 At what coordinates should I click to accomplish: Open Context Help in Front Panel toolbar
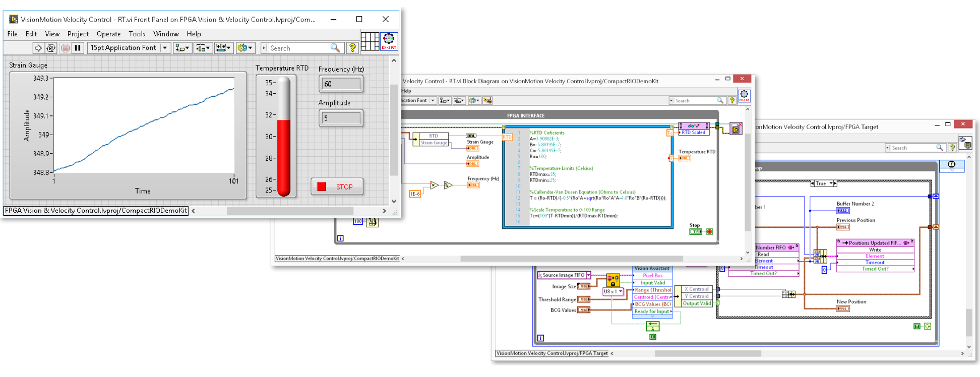pyautogui.click(x=352, y=48)
